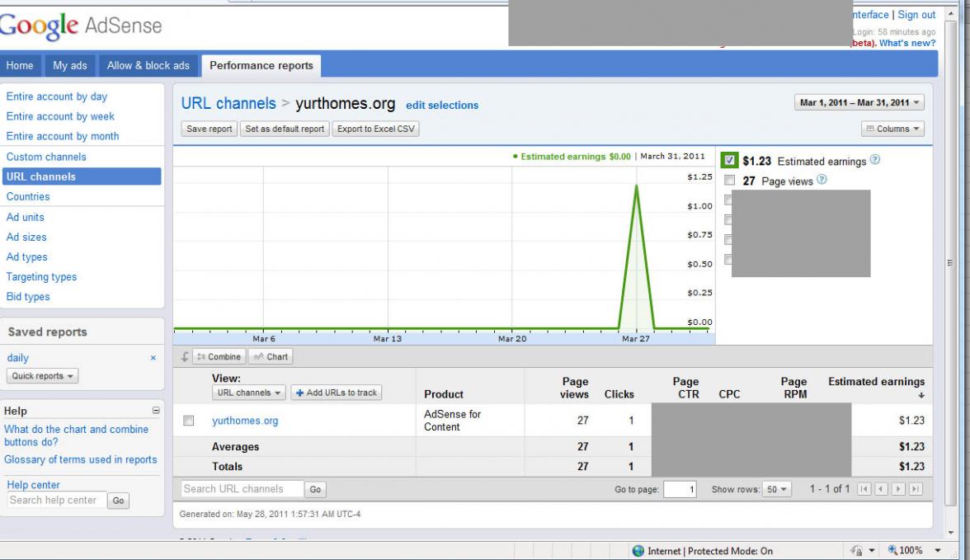The width and height of the screenshot is (970, 560).
Task: Open the Allow & block ads tab
Action: 148,66
